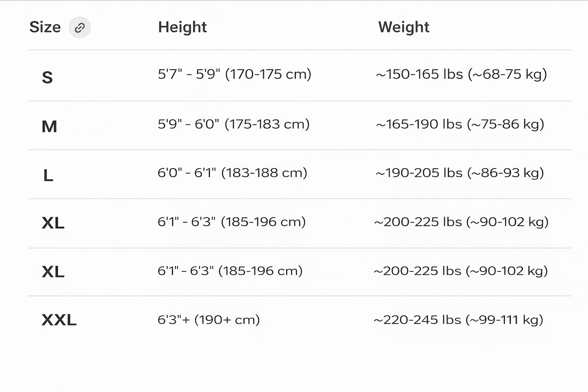
Task: Click height cell in the upper XL row
Action: click(x=231, y=222)
